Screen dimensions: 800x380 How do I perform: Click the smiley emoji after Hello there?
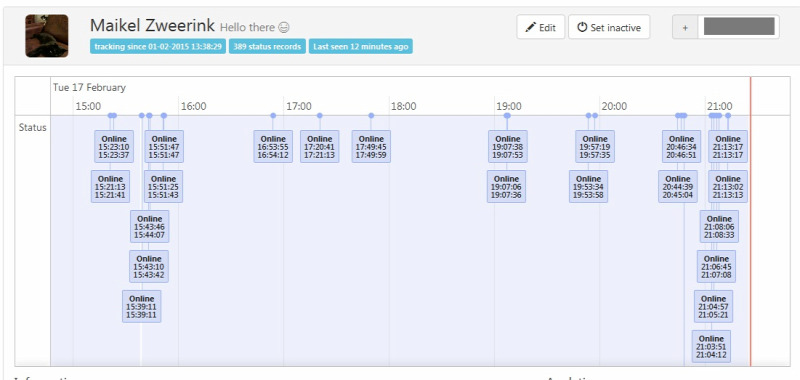pyautogui.click(x=284, y=28)
